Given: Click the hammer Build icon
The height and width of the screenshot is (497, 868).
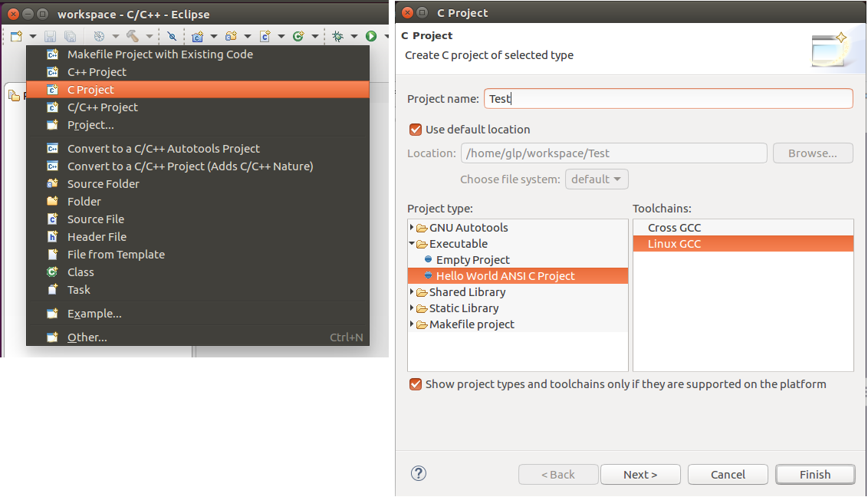Looking at the screenshot, I should pyautogui.click(x=133, y=37).
